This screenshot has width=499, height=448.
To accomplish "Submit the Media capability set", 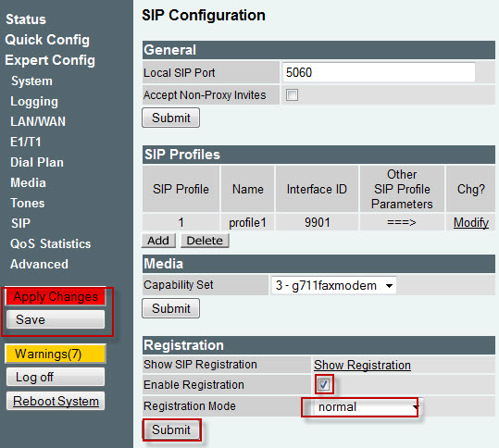I will [x=171, y=308].
